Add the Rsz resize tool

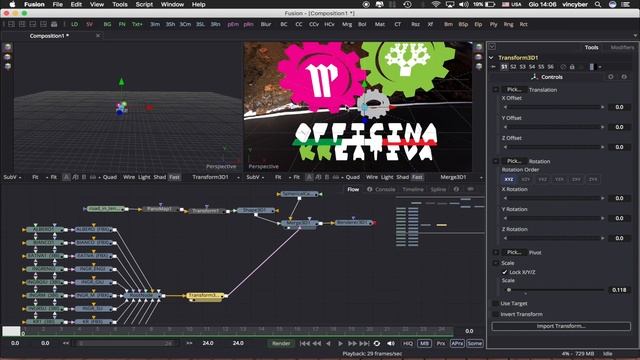pos(416,24)
